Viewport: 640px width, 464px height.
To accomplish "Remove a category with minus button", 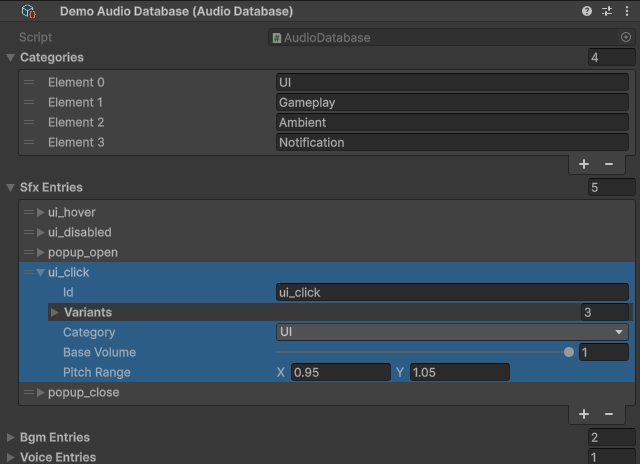I will pyautogui.click(x=609, y=164).
